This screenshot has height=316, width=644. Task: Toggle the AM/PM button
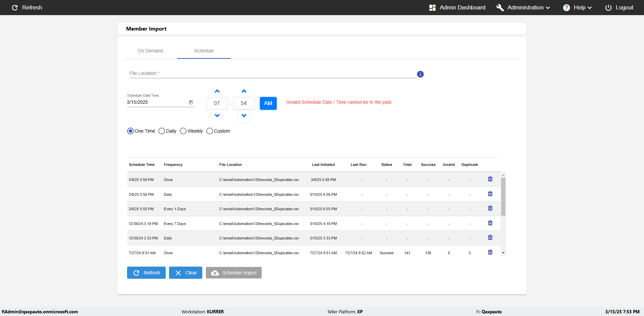[268, 103]
